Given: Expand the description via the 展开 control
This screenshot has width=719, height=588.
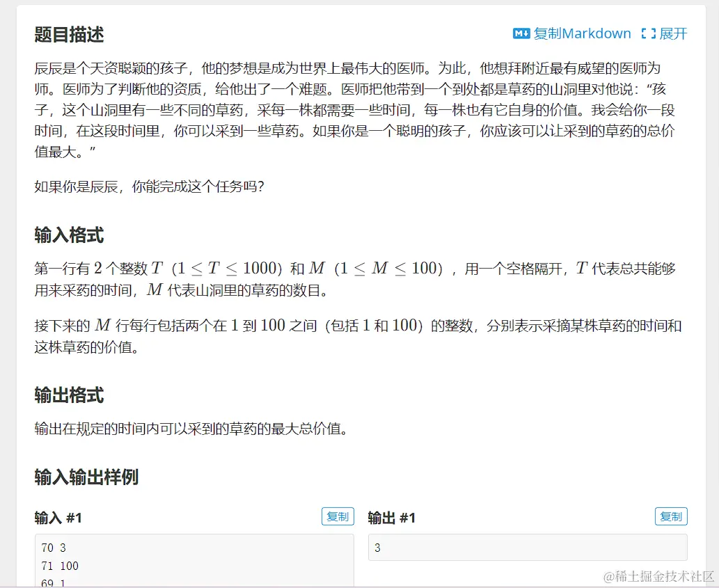Looking at the screenshot, I should tap(673, 33).
